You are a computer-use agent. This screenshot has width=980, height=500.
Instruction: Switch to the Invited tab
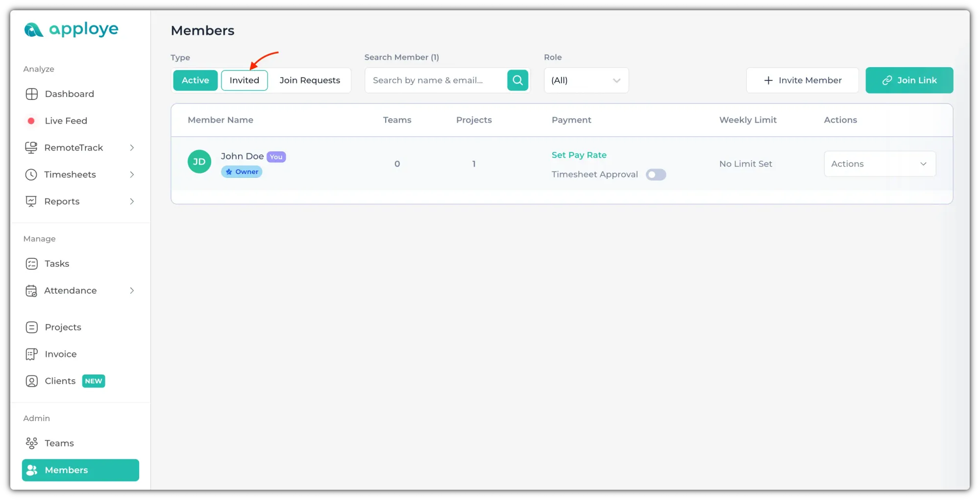click(x=244, y=80)
